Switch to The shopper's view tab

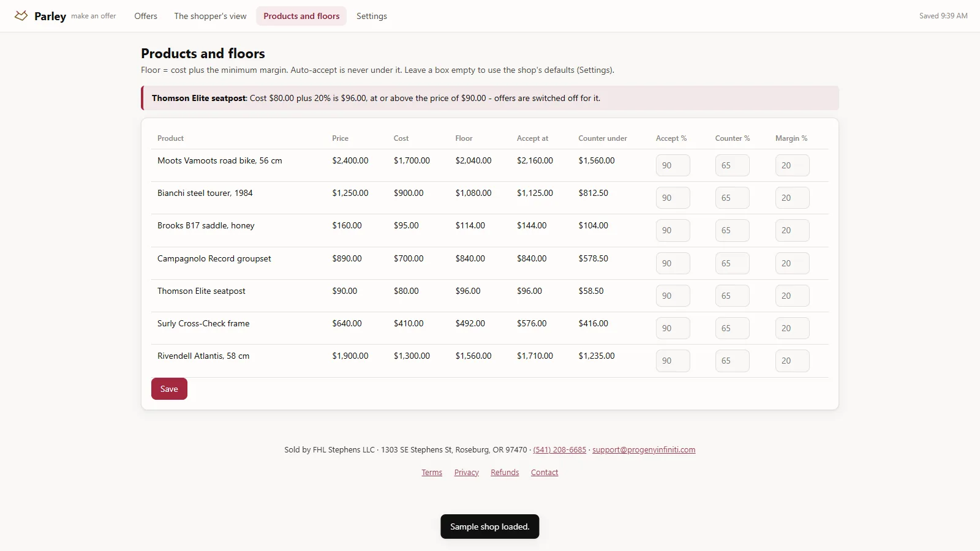(210, 16)
